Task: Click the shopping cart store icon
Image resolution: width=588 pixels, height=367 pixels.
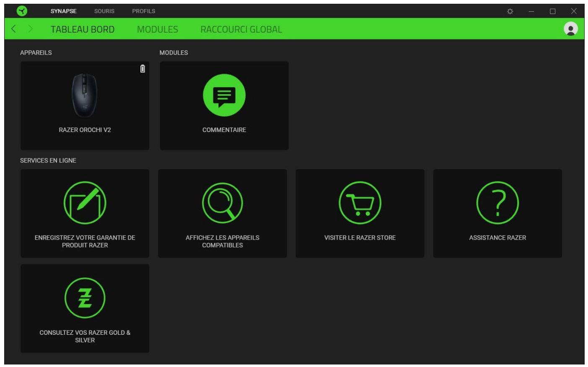Action: click(x=360, y=203)
